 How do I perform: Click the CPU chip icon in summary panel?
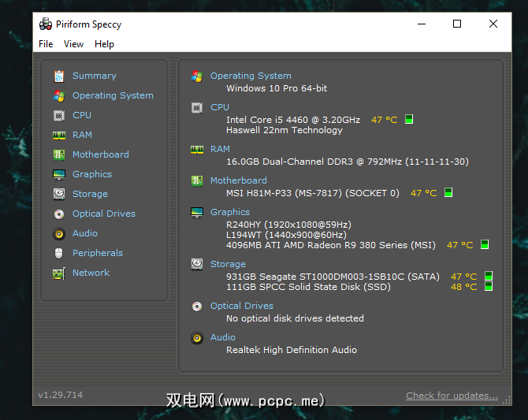coord(197,108)
